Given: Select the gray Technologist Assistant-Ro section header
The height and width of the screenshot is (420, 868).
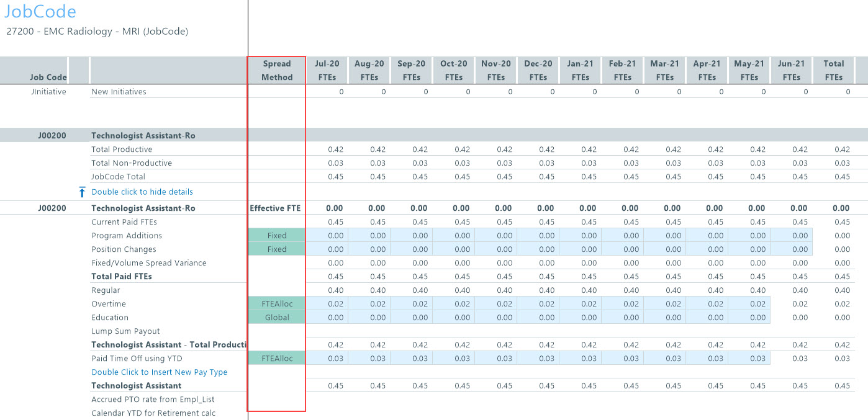Looking at the screenshot, I should coord(143,135).
